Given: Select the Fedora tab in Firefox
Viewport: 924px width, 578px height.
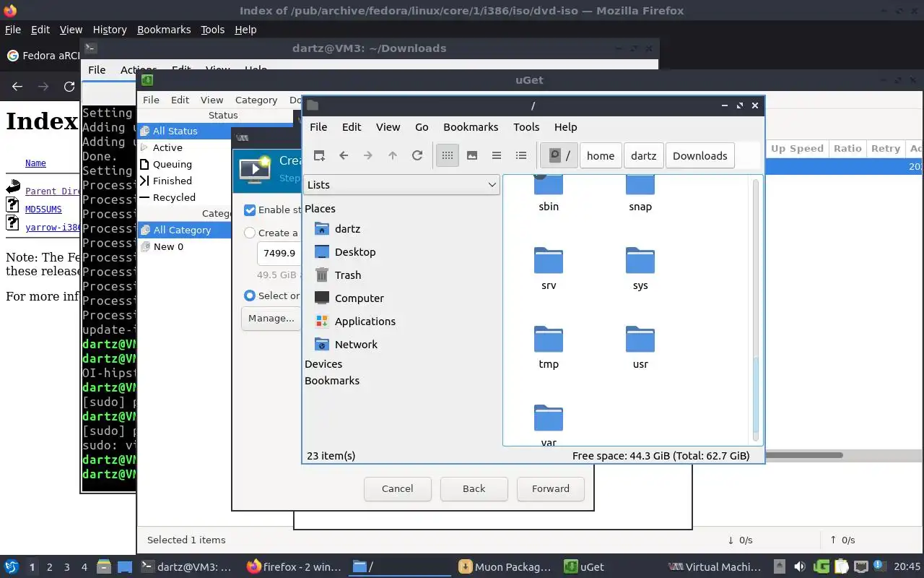Looking at the screenshot, I should point(42,56).
